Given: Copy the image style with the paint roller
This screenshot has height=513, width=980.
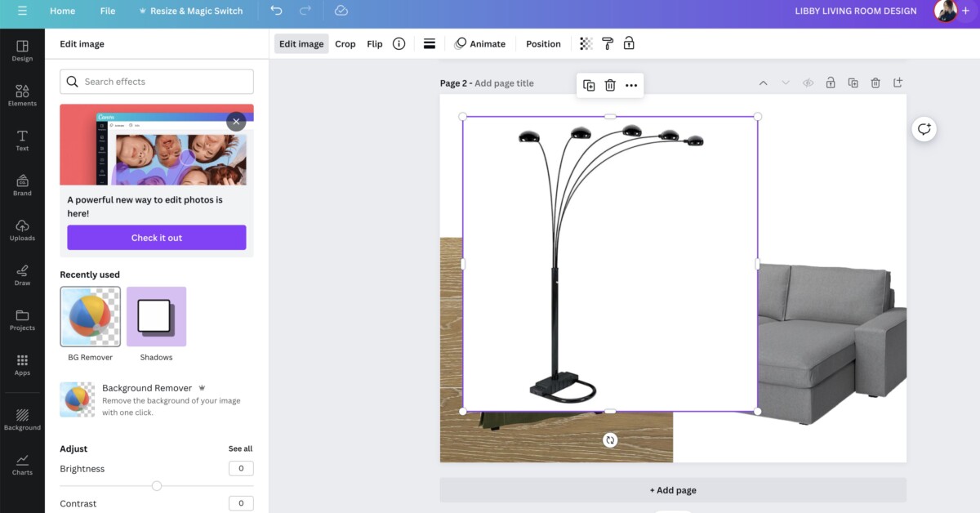Looking at the screenshot, I should [x=607, y=43].
